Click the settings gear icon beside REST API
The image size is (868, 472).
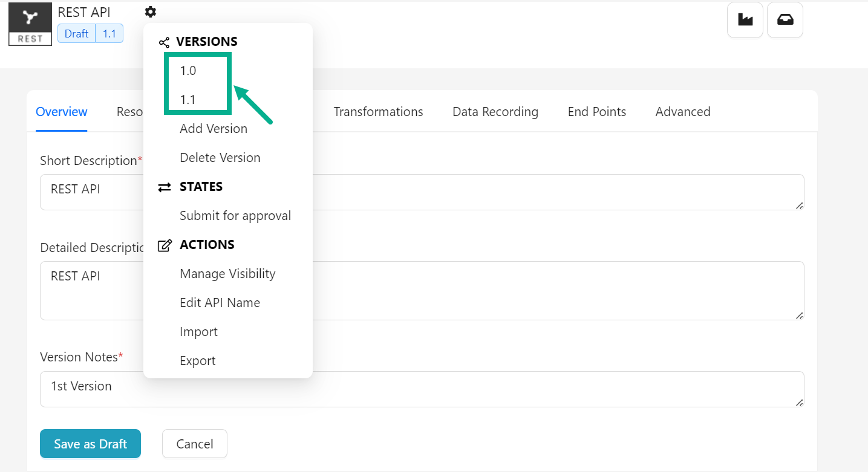(151, 11)
